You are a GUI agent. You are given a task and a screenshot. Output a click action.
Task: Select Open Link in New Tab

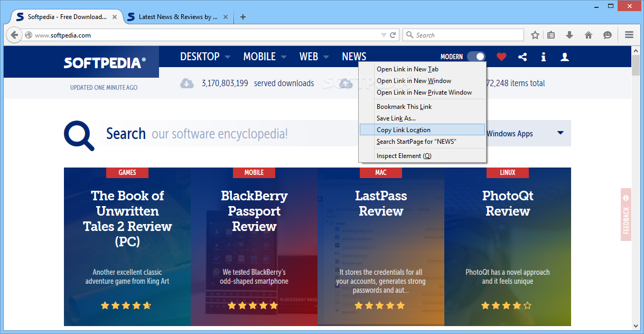point(422,69)
